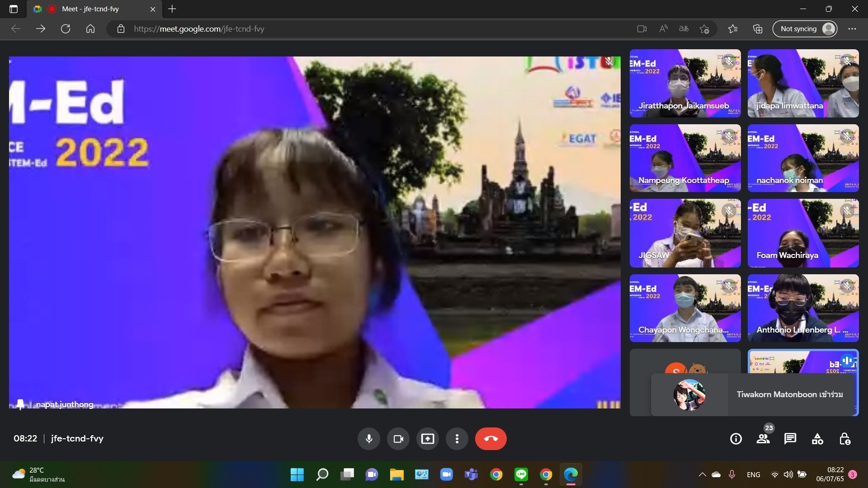
Task: Toggle the microphone in Meet controls
Action: (369, 439)
